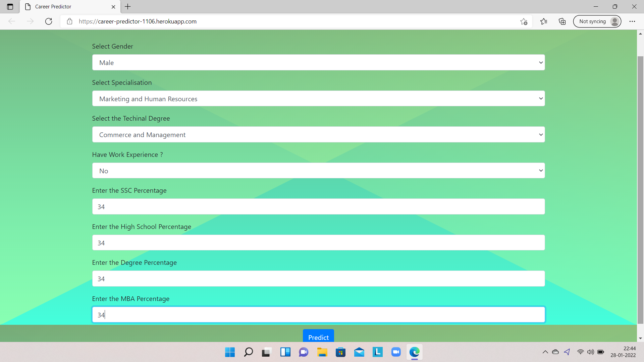Expand the Technical Degree dropdown
Screen dimensions: 644x362
[318, 135]
